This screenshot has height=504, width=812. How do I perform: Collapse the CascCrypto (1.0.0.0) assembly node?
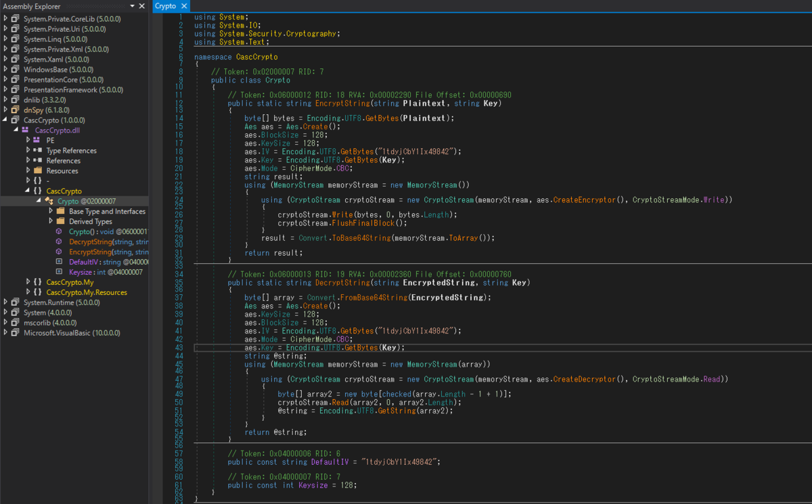tap(5, 120)
